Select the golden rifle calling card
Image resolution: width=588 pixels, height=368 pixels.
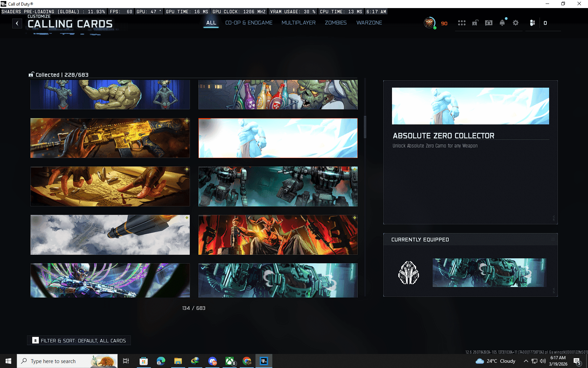(x=110, y=138)
